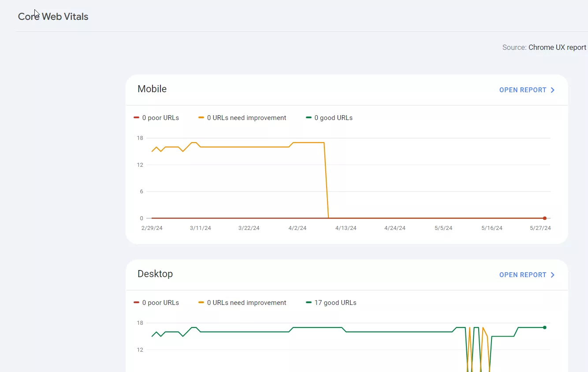Screen dimensions: 588x372
Task: Toggle the Desktop '17 good URLs' legend
Action: pos(331,303)
